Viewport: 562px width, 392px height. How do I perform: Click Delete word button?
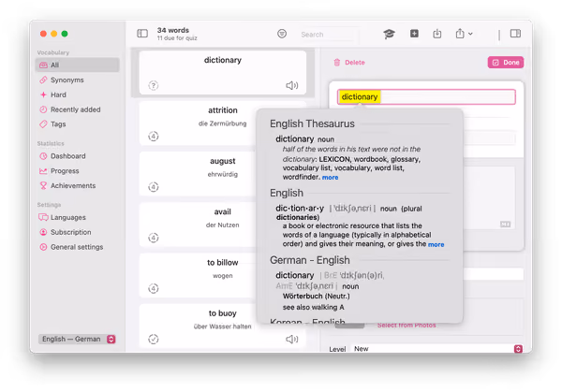coord(349,63)
